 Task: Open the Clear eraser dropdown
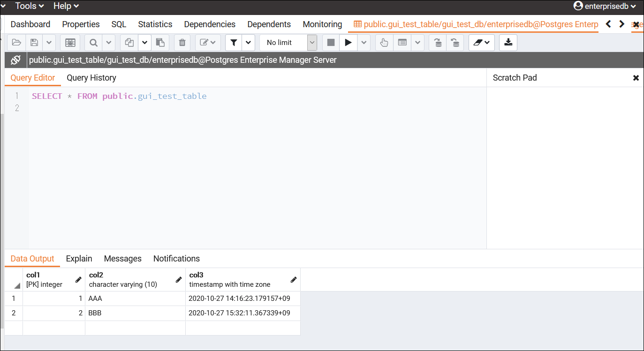coord(482,43)
